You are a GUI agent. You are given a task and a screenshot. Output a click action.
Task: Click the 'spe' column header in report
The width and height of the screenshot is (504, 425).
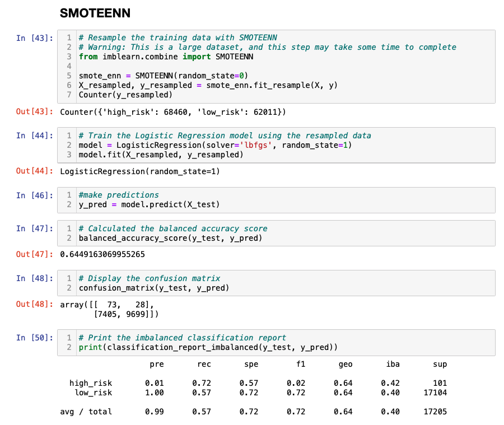[251, 364]
